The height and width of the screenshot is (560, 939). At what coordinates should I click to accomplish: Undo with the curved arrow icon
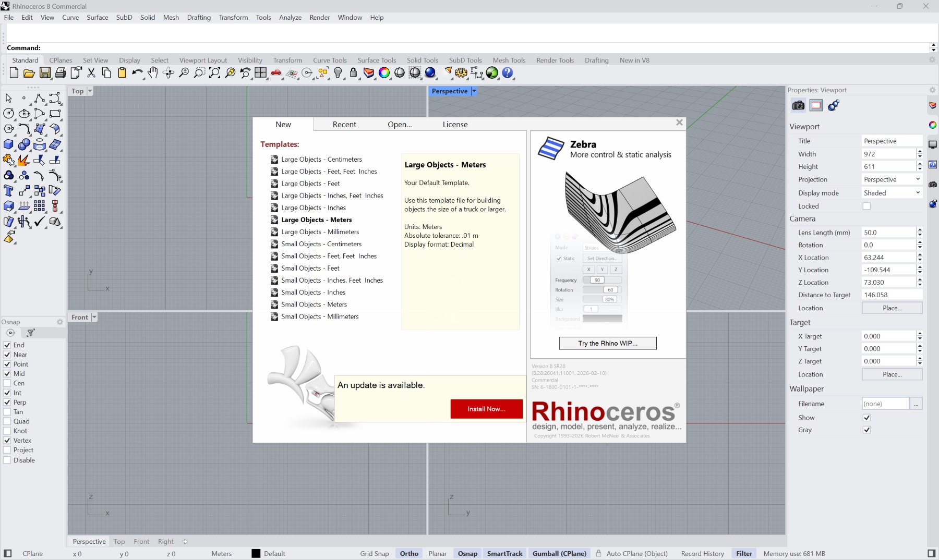pyautogui.click(x=137, y=73)
